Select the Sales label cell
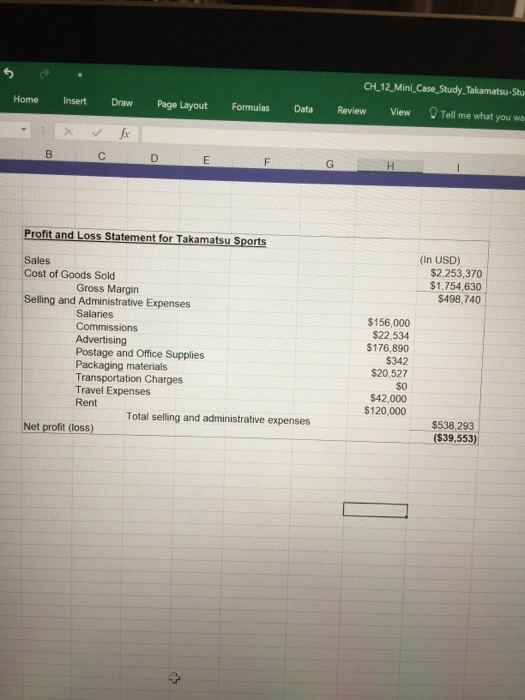525x700 pixels. [37, 260]
